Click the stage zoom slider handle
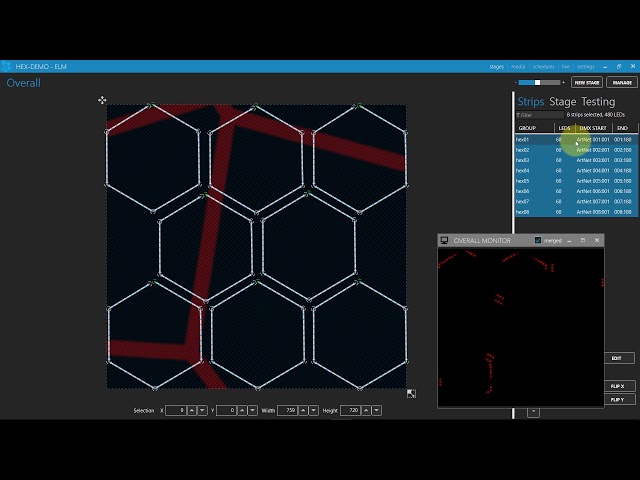Image resolution: width=640 pixels, height=480 pixels. (538, 82)
